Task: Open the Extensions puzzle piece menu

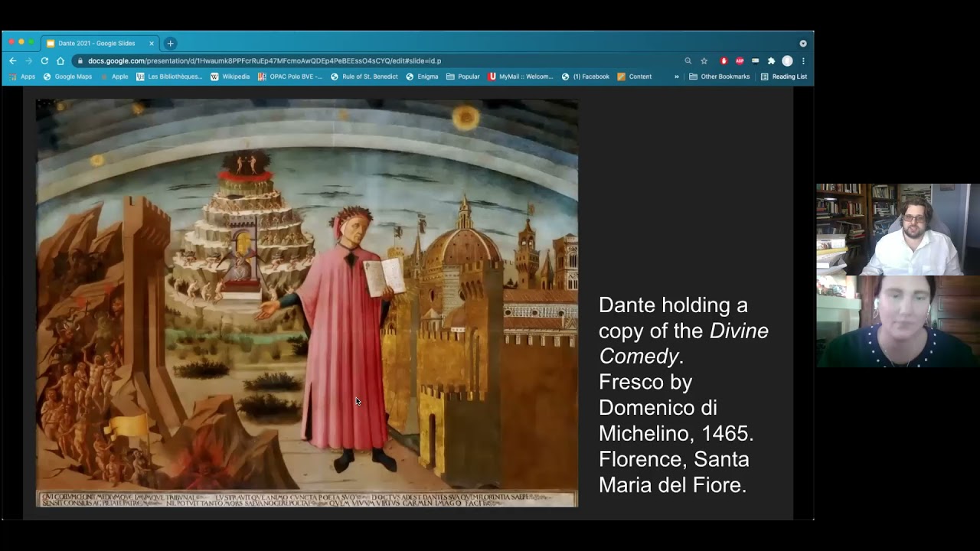Action: point(771,61)
